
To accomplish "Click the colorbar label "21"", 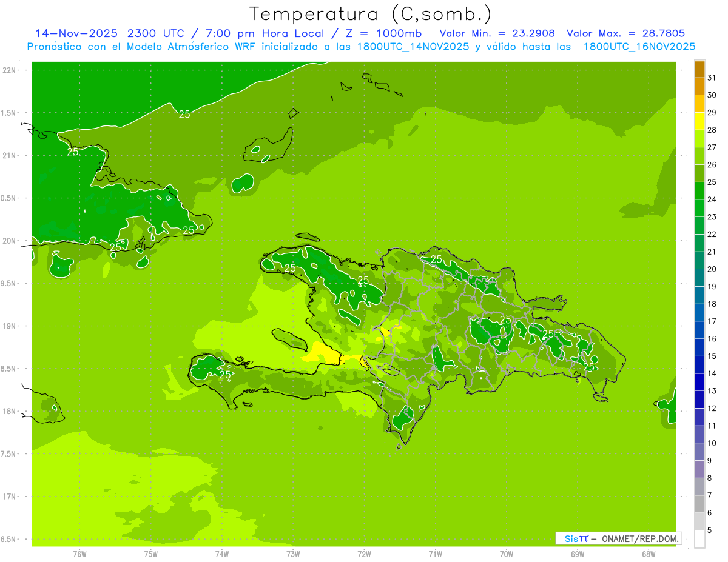I will [x=712, y=252].
